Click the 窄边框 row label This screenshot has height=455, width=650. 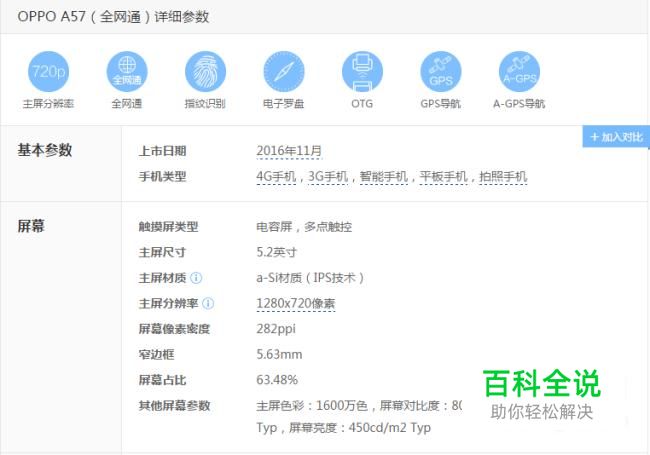click(156, 354)
